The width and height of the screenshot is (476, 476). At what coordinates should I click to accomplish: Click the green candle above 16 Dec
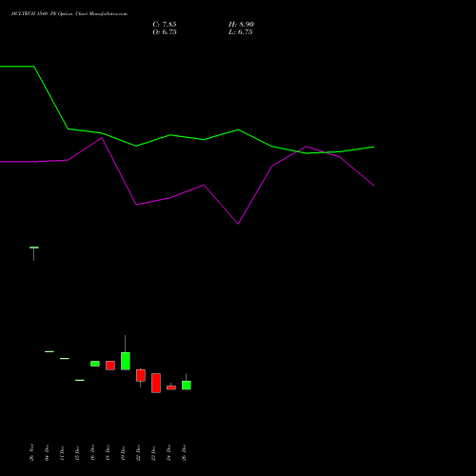[x=95, y=364]
